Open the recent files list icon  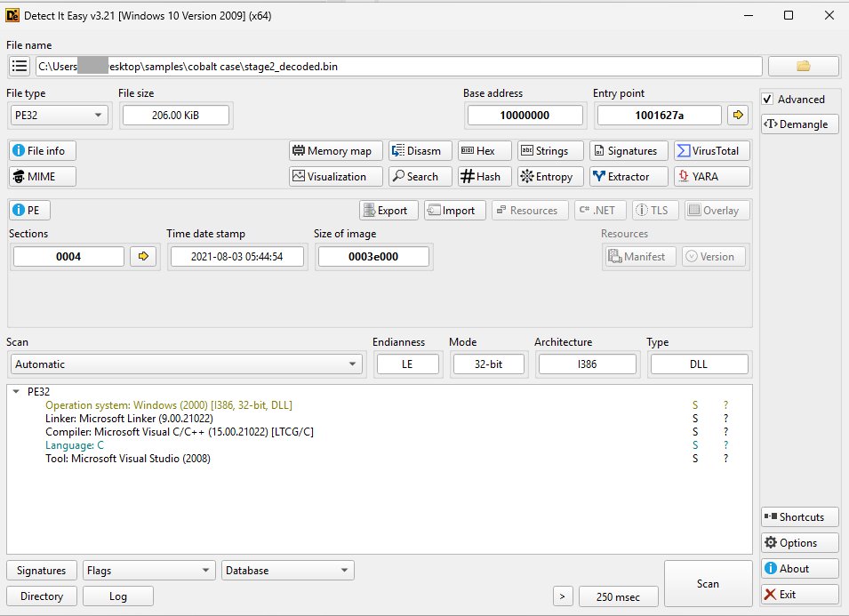click(20, 67)
